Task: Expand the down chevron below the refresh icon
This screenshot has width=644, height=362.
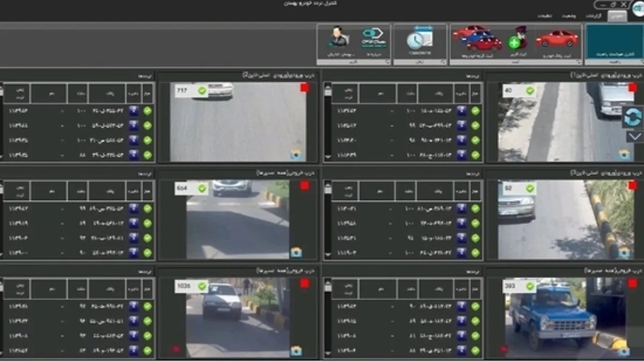Action: point(634,137)
